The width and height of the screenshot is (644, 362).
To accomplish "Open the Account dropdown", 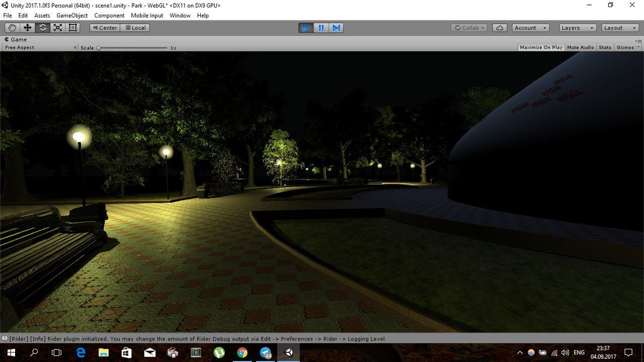I will [531, 28].
